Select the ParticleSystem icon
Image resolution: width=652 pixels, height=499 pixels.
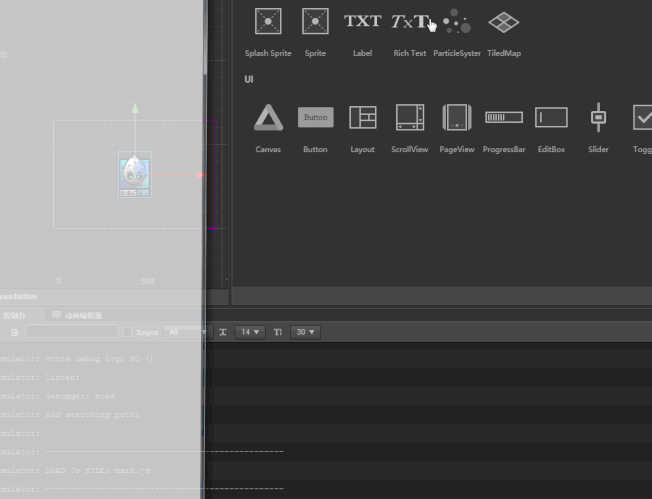click(457, 21)
